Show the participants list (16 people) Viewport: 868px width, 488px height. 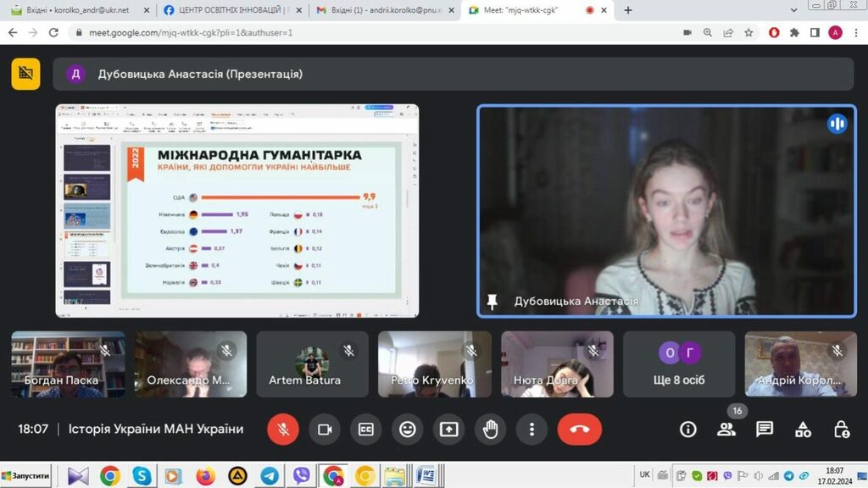(726, 430)
